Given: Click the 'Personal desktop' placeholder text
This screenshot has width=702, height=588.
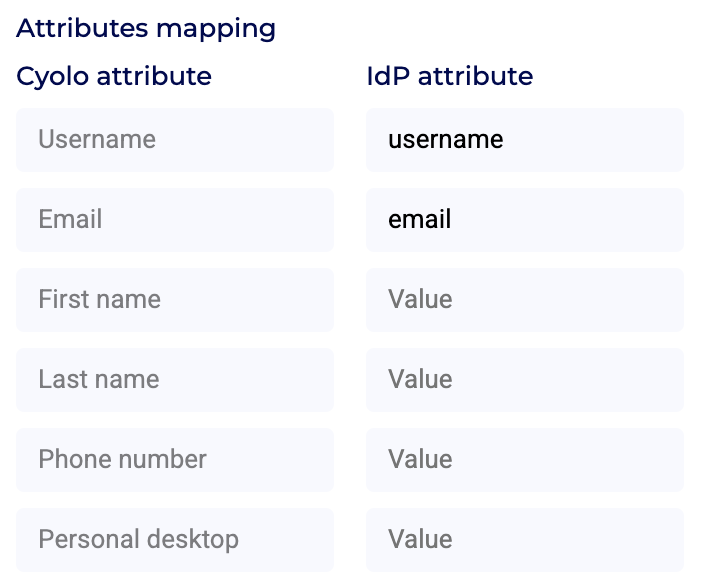Looking at the screenshot, I should [138, 540].
